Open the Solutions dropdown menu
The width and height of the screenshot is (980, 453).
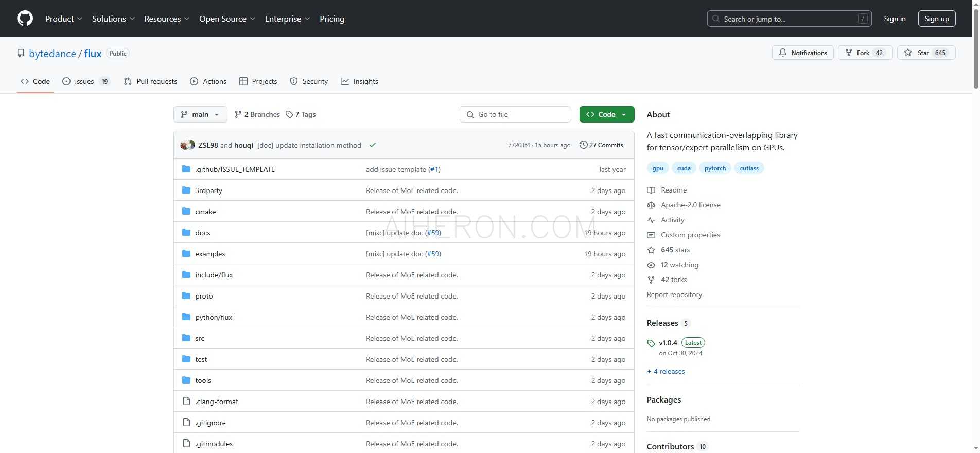point(114,19)
